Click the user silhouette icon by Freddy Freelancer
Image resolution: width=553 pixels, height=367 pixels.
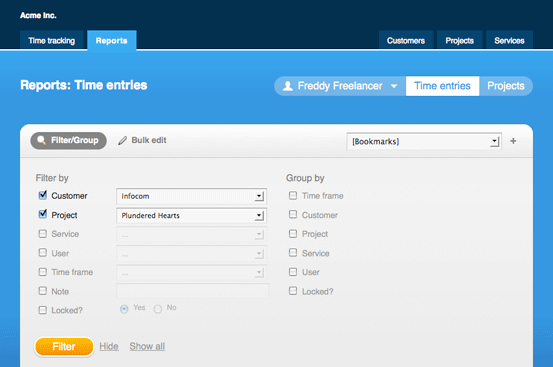pyautogui.click(x=288, y=86)
